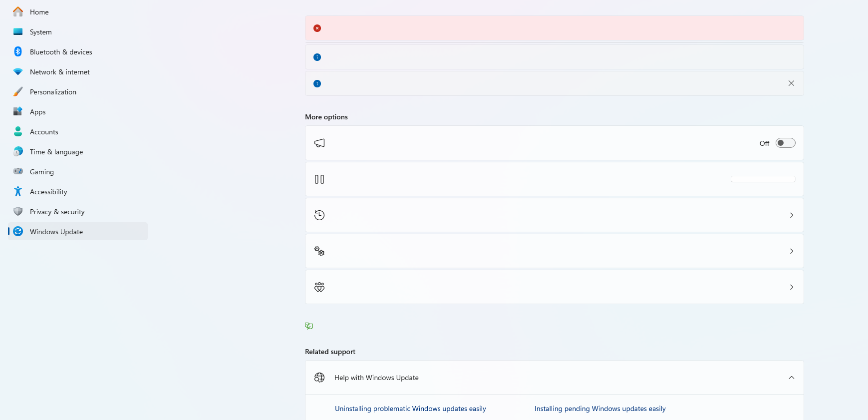This screenshot has width=868, height=420.
Task: Click the pause updates icon
Action: tap(319, 179)
